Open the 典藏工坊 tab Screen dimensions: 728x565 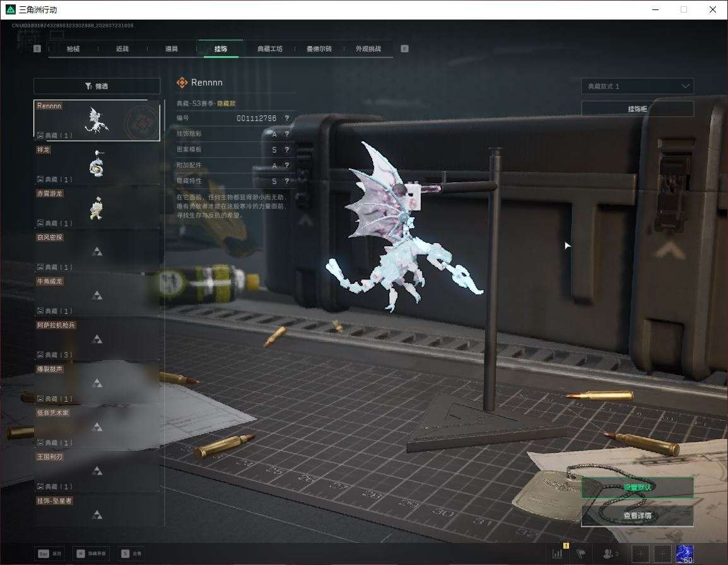(x=270, y=49)
